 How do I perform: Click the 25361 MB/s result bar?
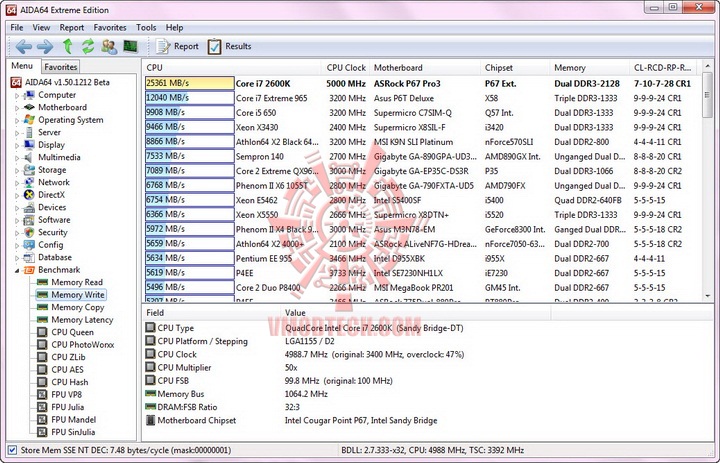point(190,83)
